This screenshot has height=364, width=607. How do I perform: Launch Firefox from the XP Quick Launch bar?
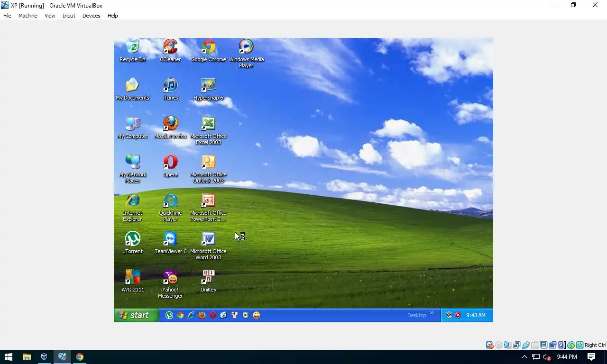tap(202, 315)
